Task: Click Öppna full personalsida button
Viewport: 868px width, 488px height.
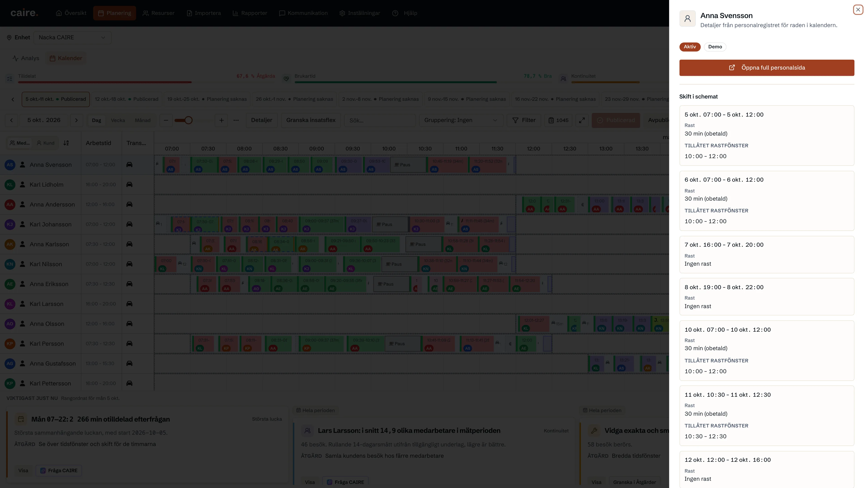Action: [x=767, y=68]
